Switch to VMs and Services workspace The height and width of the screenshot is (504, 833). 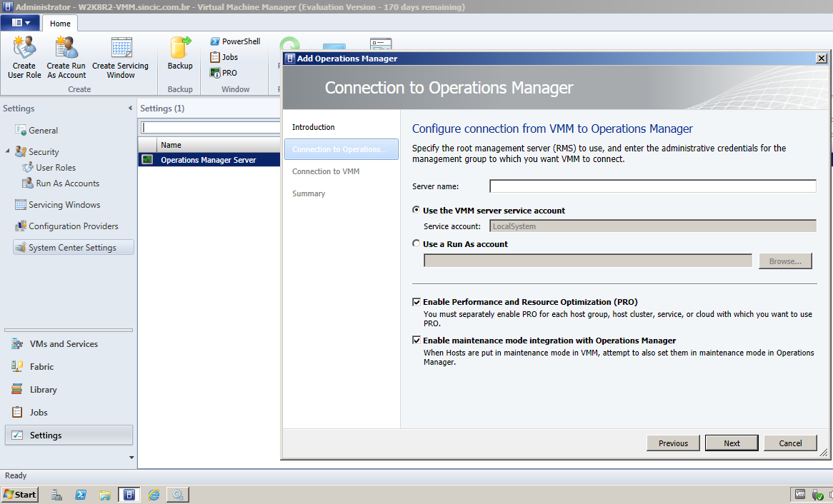click(x=69, y=343)
